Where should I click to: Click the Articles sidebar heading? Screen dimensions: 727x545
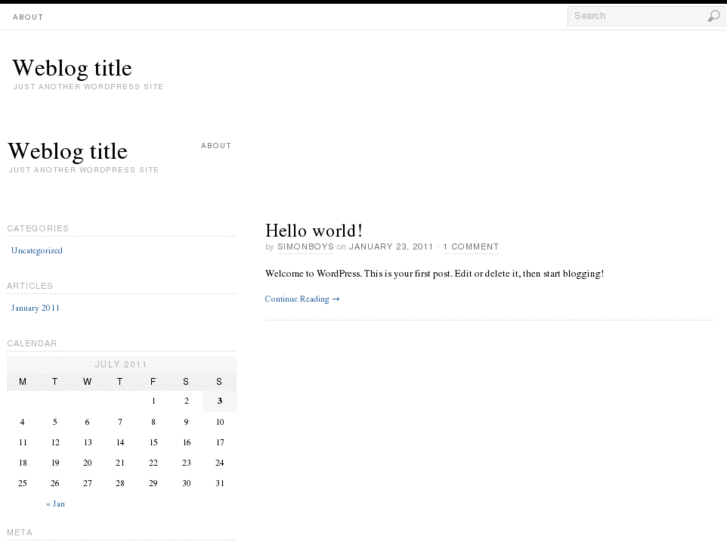30,286
